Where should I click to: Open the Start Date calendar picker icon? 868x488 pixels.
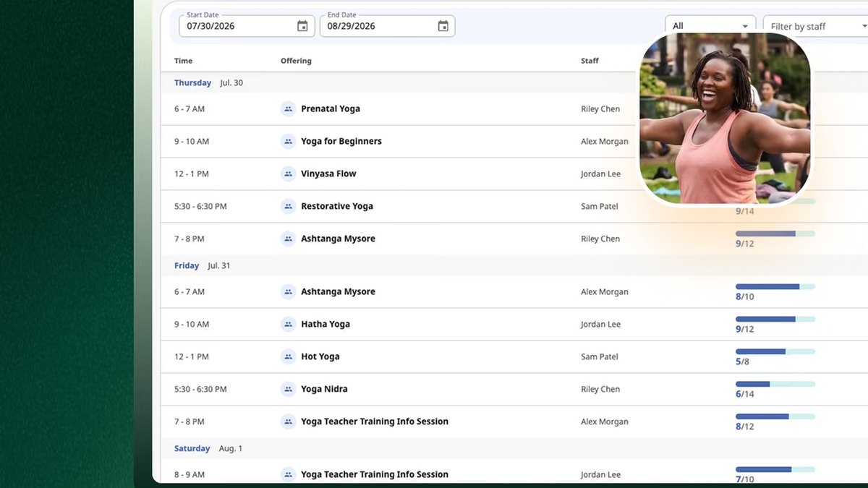pyautogui.click(x=302, y=26)
